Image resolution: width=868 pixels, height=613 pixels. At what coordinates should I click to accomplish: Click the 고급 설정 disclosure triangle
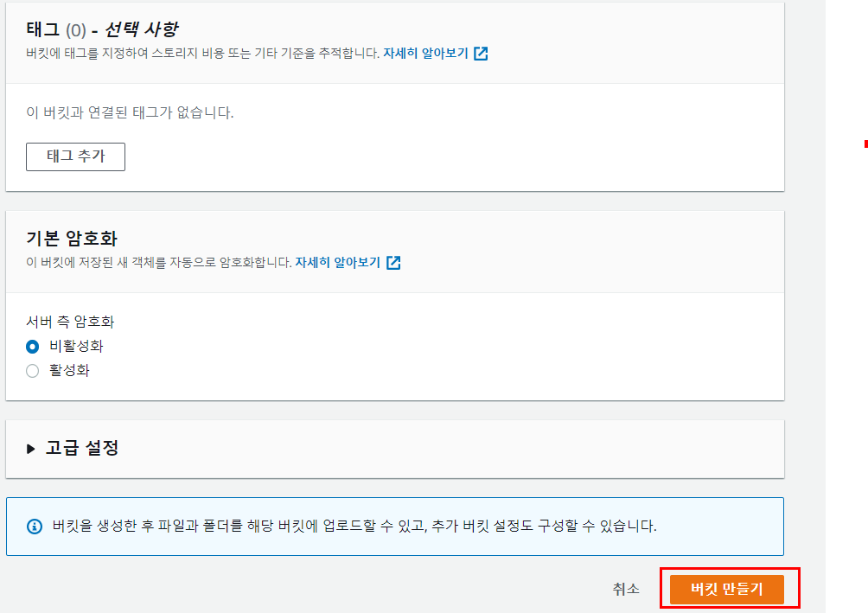click(31, 449)
